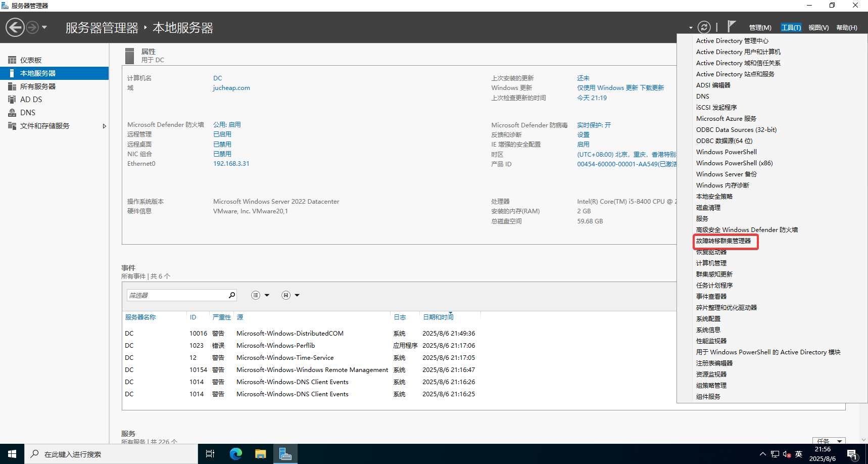Open the 管理(M) menu
The height and width of the screenshot is (464, 868).
coord(760,28)
